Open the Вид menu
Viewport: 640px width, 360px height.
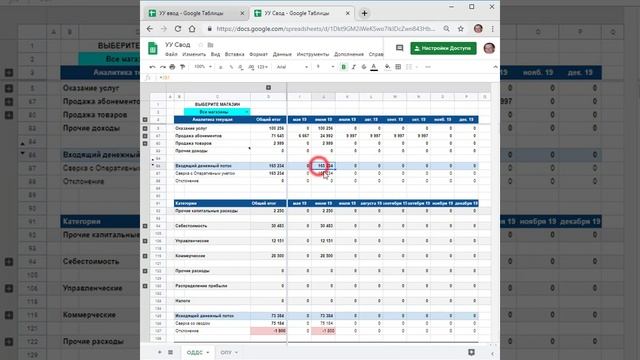pyautogui.click(x=215, y=54)
